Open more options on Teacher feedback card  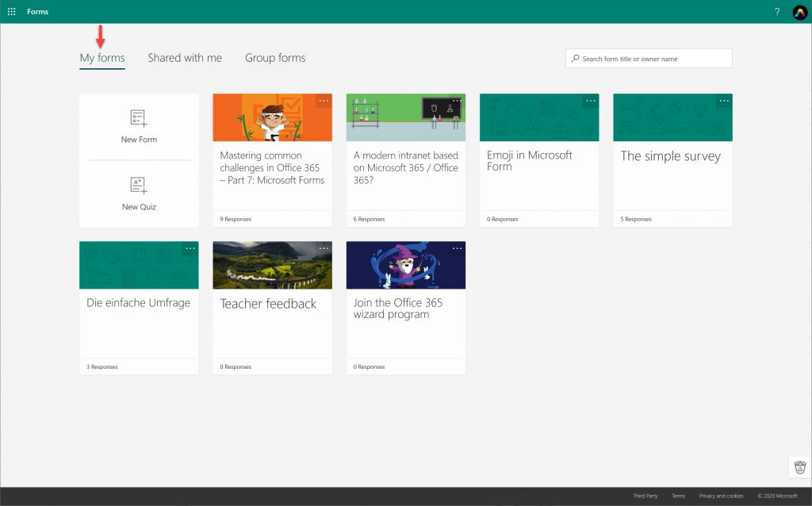click(x=324, y=248)
